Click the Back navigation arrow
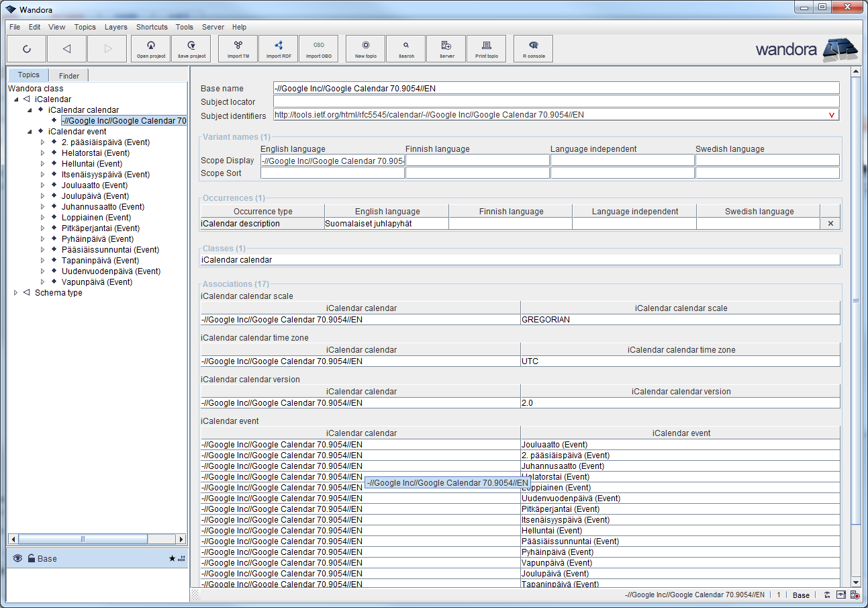Image resolution: width=868 pixels, height=608 pixels. pos(66,48)
